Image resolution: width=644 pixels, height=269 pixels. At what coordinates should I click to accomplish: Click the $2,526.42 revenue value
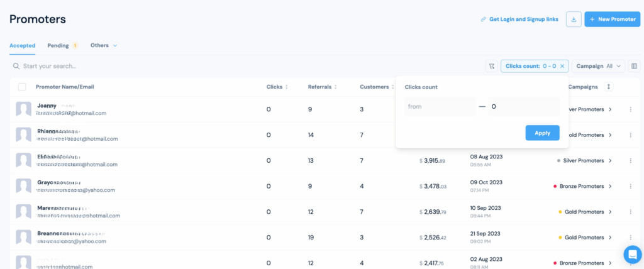click(433, 238)
